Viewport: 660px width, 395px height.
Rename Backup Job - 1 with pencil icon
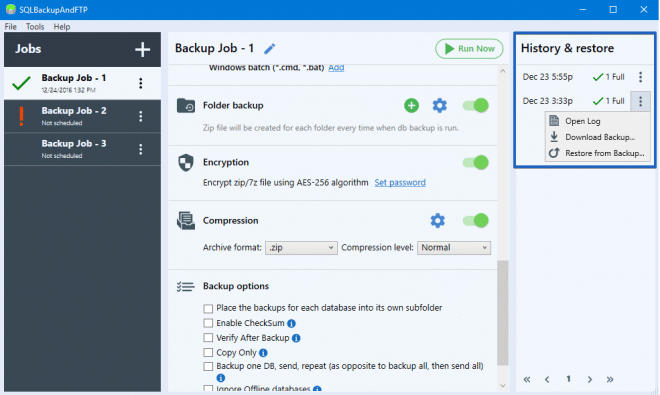tap(269, 49)
